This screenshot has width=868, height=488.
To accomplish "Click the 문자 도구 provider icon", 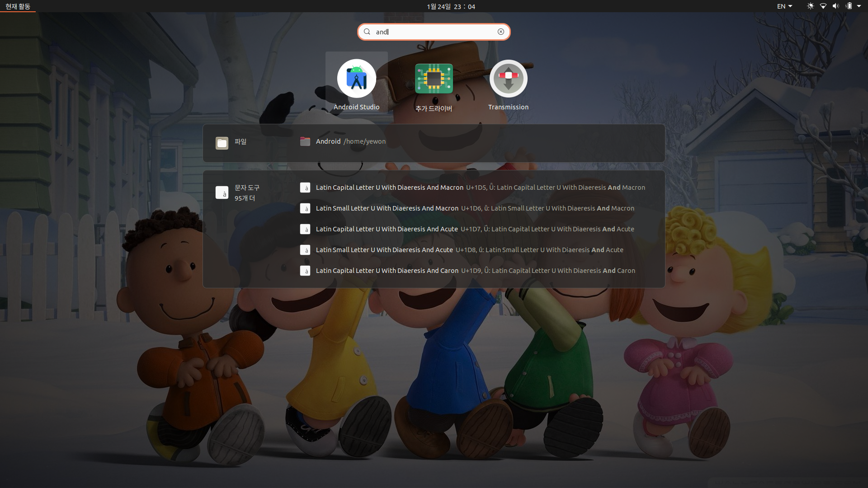I will [222, 193].
